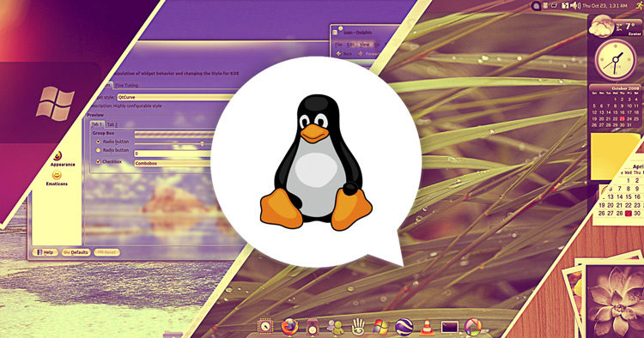Click the Defaults button

tap(76, 252)
